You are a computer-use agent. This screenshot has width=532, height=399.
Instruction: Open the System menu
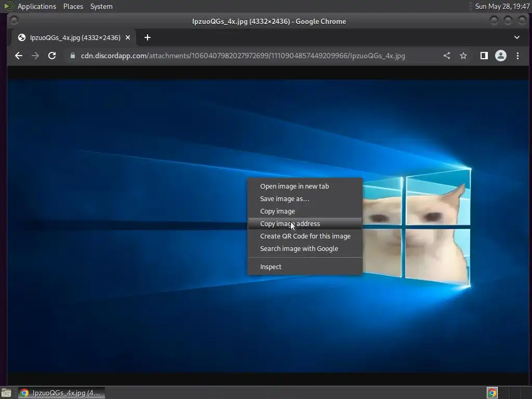101,6
